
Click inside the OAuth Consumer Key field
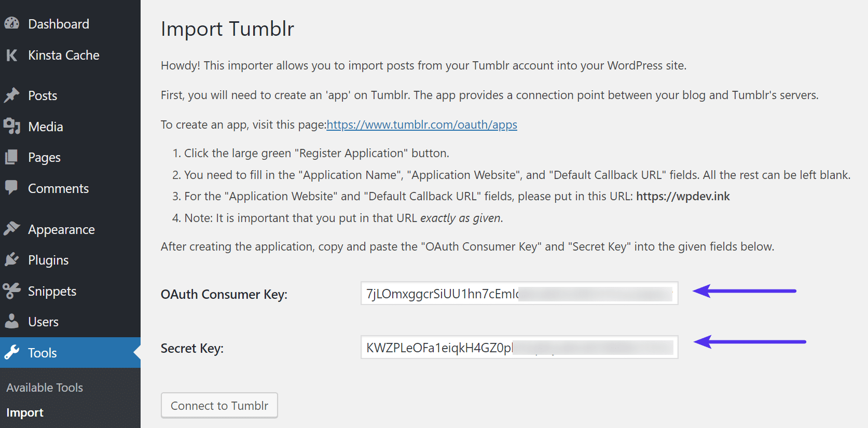pyautogui.click(x=519, y=294)
